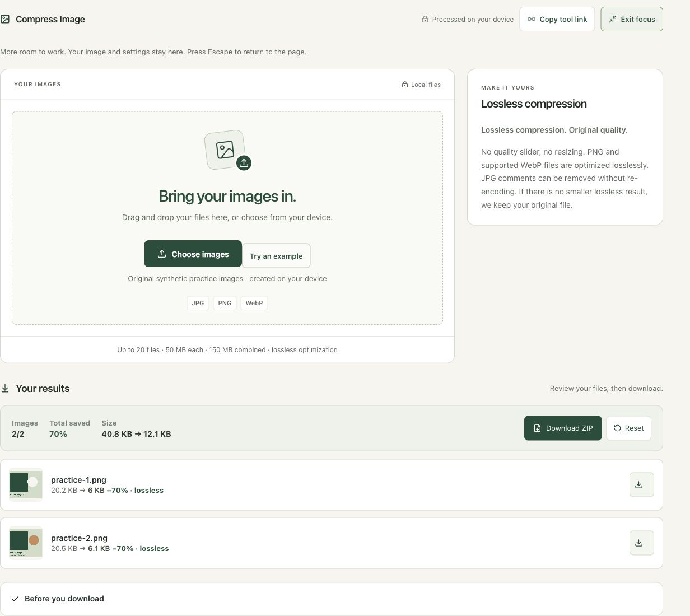Select the practice-1.png file name
Screen dimensions: 690x616
(x=78, y=480)
